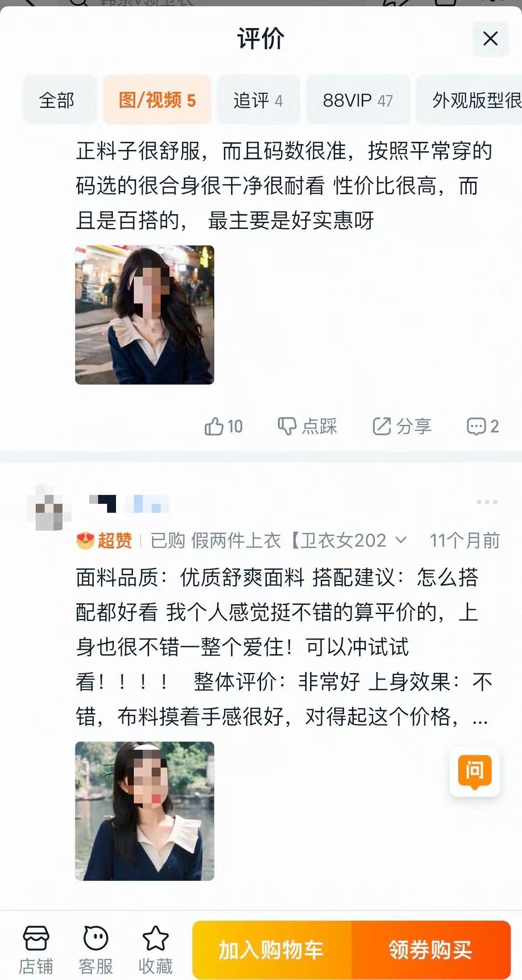Open first review's street photo thumbnail
The height and width of the screenshot is (980, 522).
tap(145, 315)
